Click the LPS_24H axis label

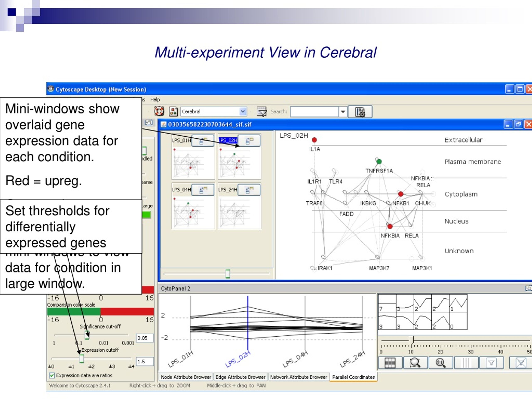352,359
